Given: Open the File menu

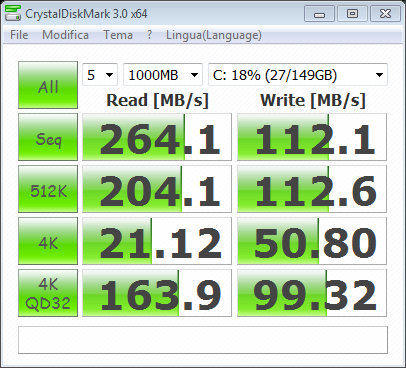Looking at the screenshot, I should [19, 35].
